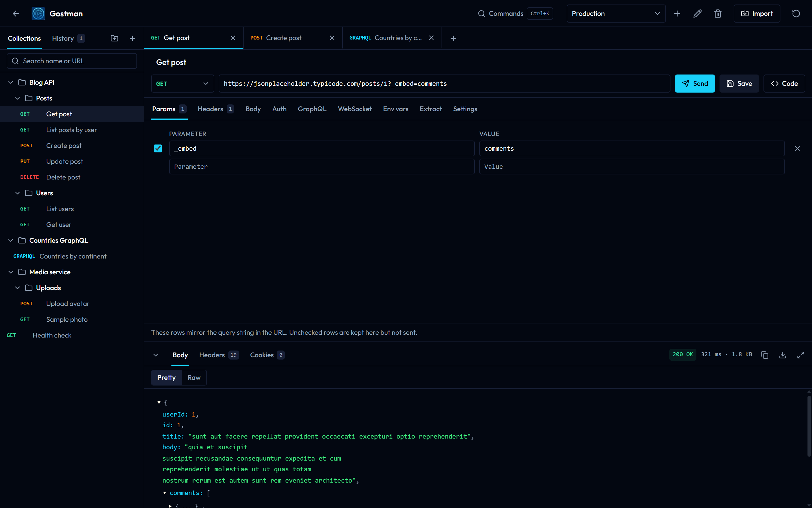Collapse the Posts folder
Image resolution: width=812 pixels, height=508 pixels.
coord(17,98)
